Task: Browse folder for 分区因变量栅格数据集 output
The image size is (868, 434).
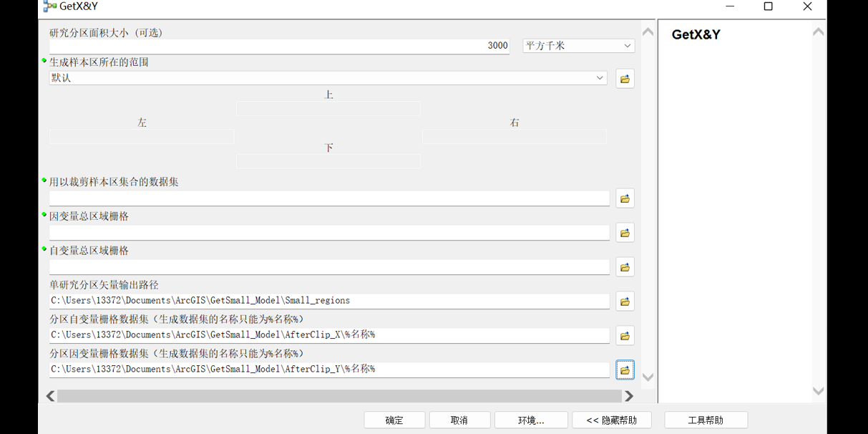Action: [x=625, y=370]
